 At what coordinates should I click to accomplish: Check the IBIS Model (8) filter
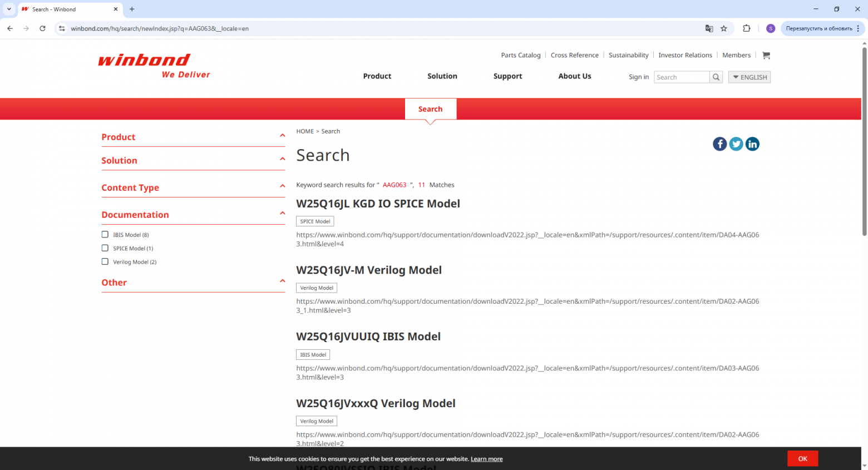tap(105, 235)
